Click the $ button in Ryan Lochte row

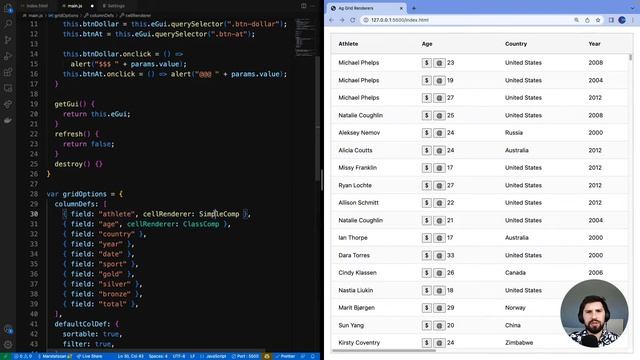click(x=427, y=185)
